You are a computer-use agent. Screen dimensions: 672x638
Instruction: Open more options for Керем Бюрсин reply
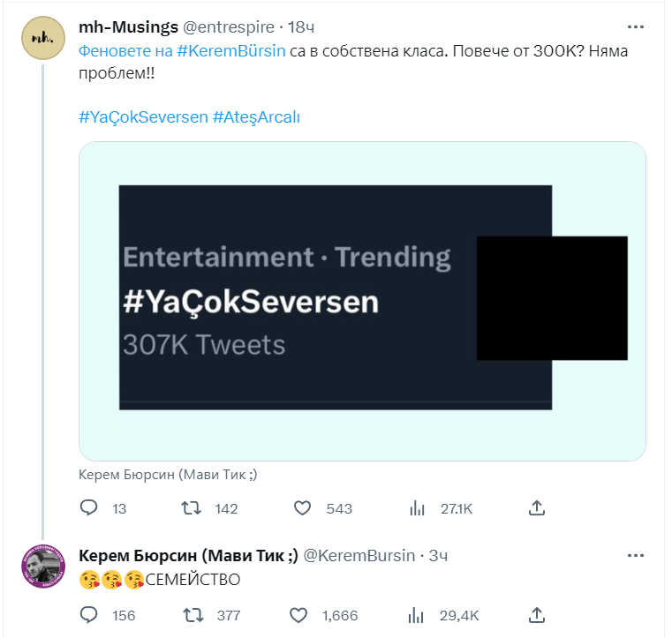click(x=635, y=556)
